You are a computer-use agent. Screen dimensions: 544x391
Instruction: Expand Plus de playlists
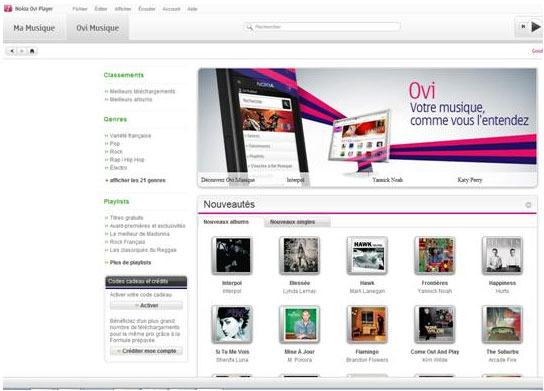tap(130, 262)
